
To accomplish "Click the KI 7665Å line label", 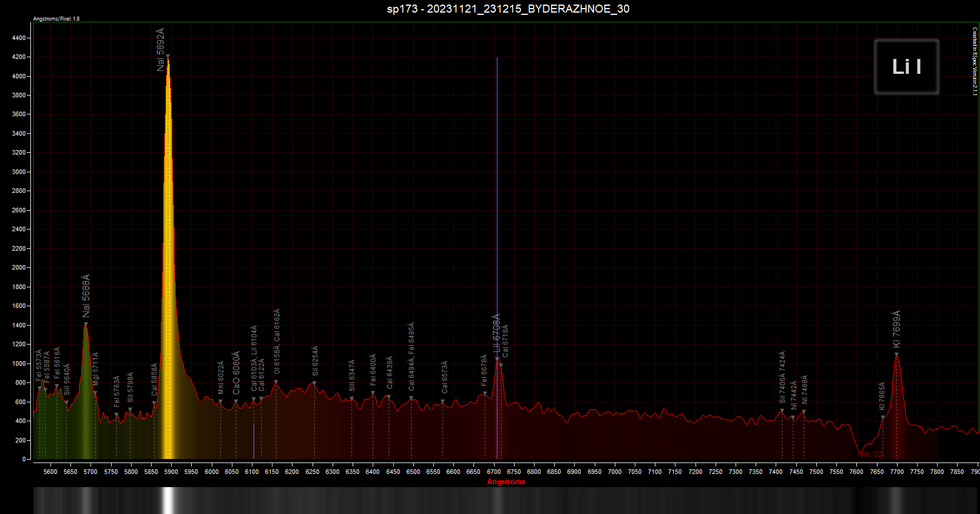I will click(x=882, y=397).
